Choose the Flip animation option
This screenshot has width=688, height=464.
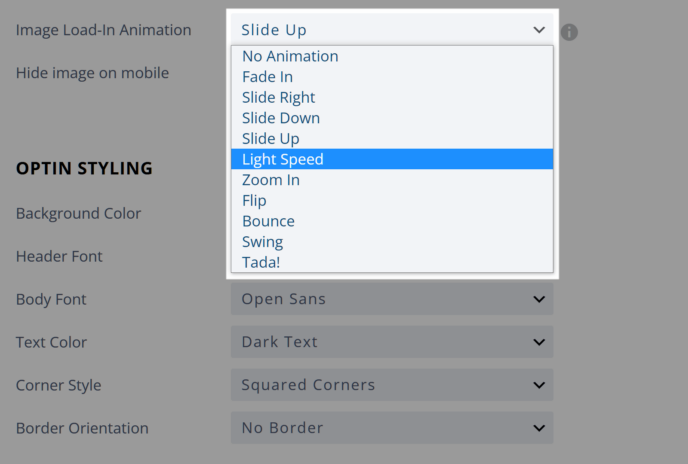(392, 201)
